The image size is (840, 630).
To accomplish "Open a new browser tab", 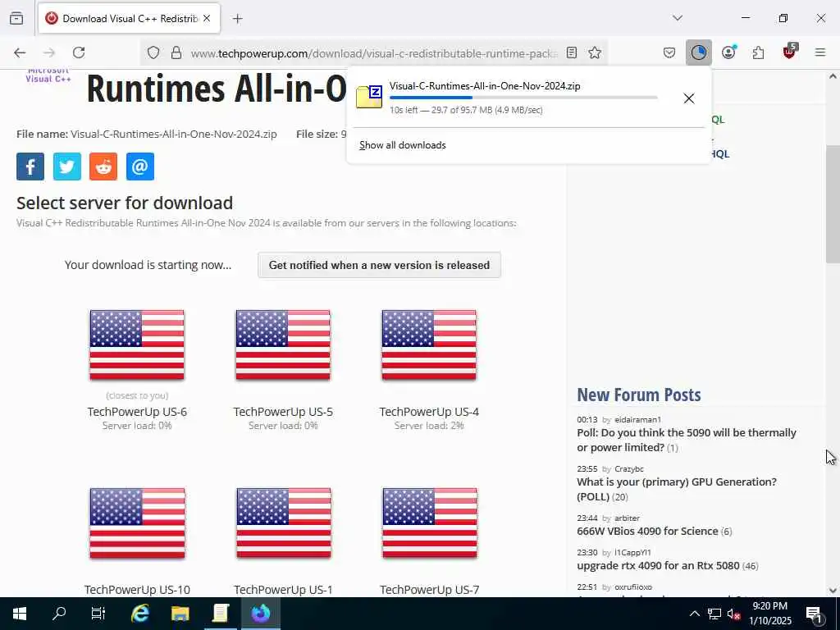I will coord(237,19).
